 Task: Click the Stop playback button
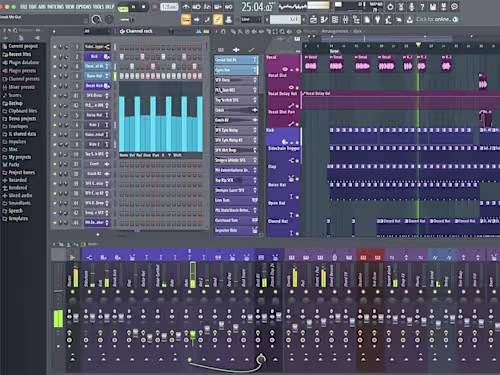144,7
